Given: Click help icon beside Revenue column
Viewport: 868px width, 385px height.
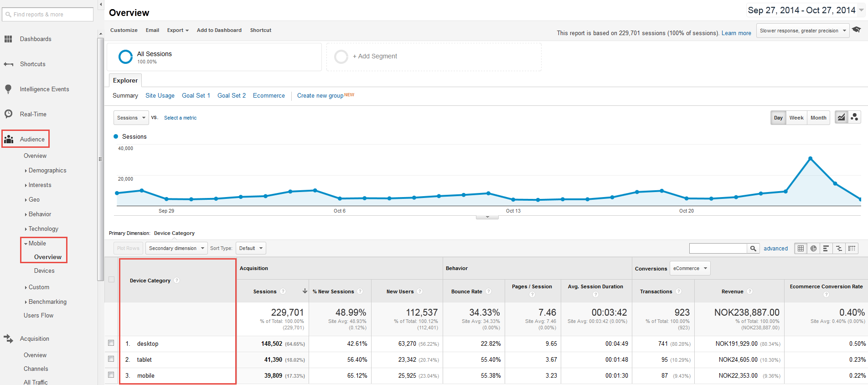Looking at the screenshot, I should click(749, 291).
